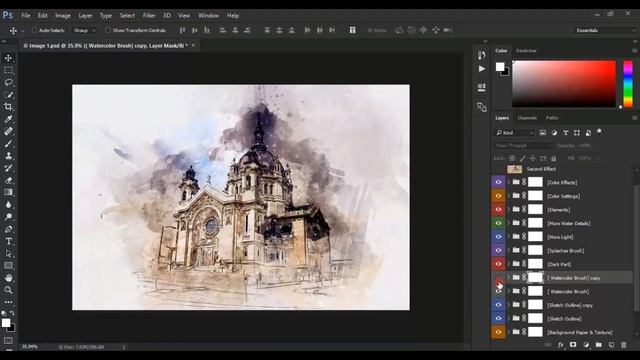Click the Layers panel vertical scrollbar
Image resolution: width=640 pixels, height=360 pixels.
click(636, 248)
